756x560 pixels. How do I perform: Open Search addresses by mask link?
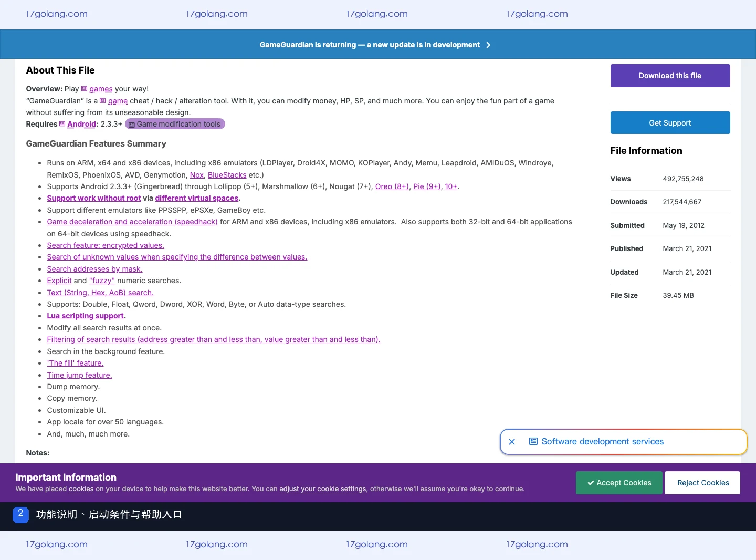click(x=94, y=269)
